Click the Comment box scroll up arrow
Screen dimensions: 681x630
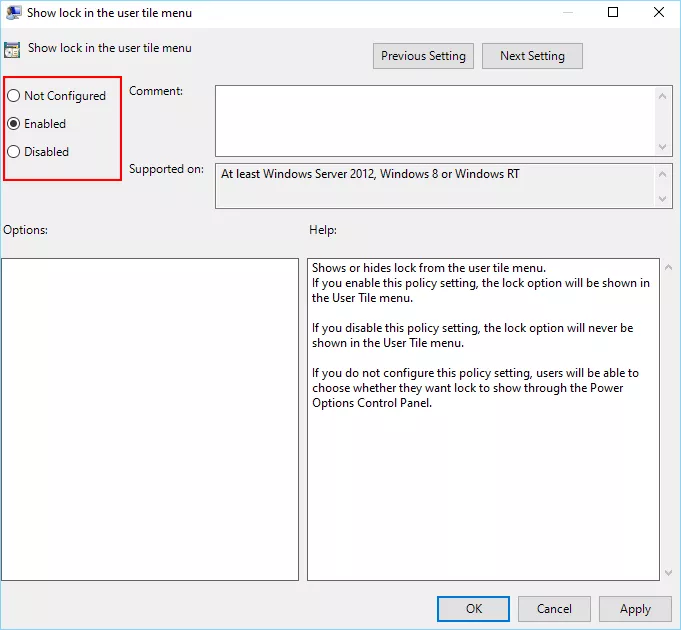(x=665, y=95)
